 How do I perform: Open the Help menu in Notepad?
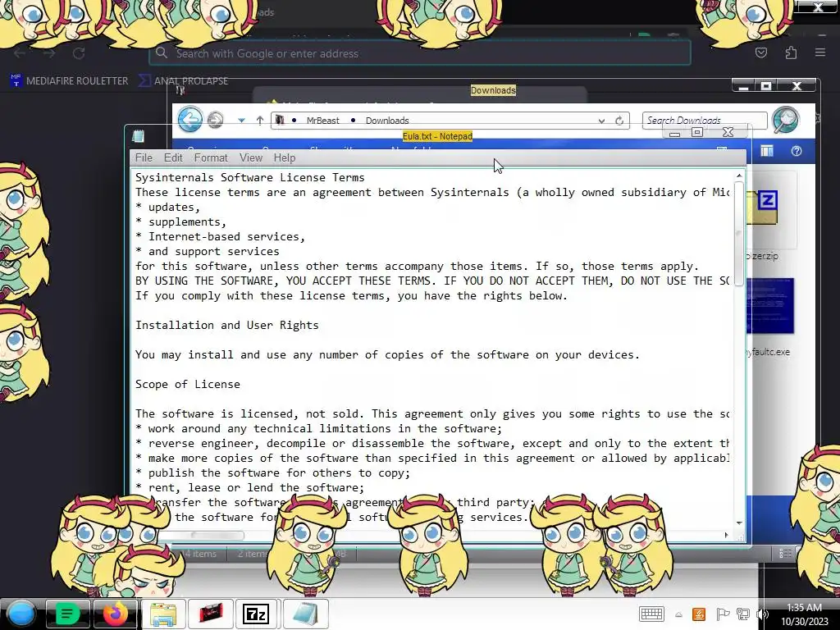pos(285,157)
